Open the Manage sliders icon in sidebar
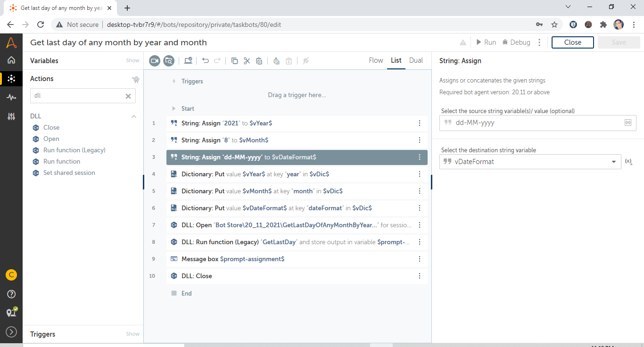This screenshot has height=347, width=644. (11, 116)
